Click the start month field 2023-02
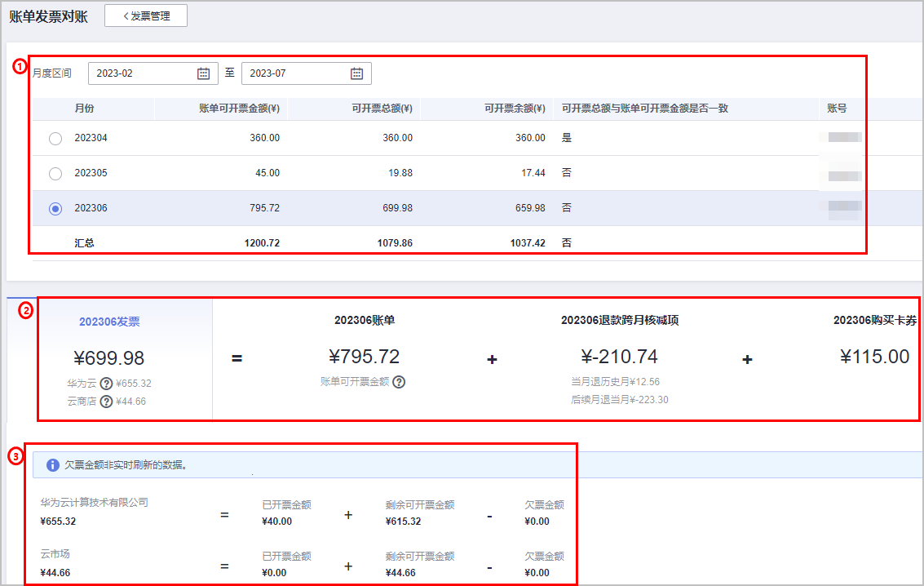The height and width of the screenshot is (586, 924). [143, 73]
